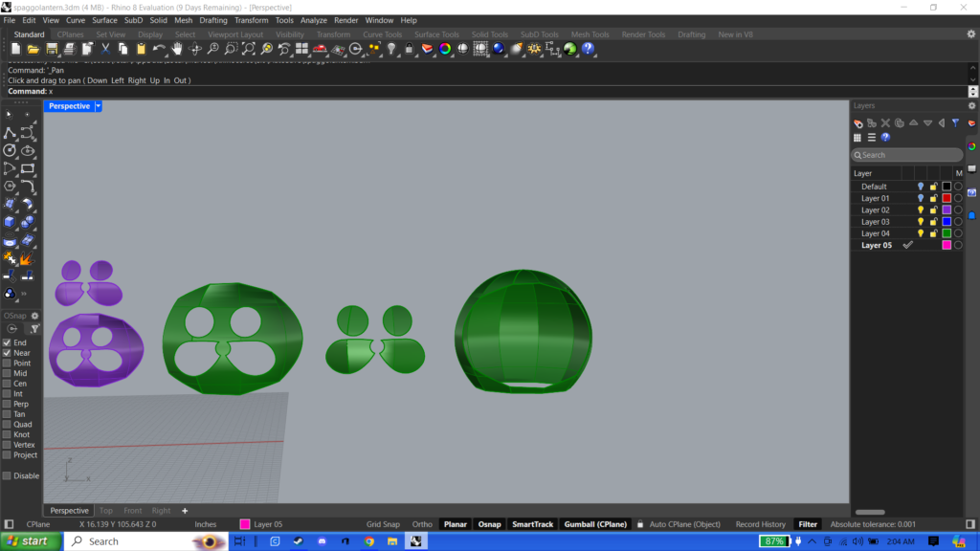The width and height of the screenshot is (980, 551).
Task: Add a new viewport tab with plus
Action: click(x=185, y=511)
